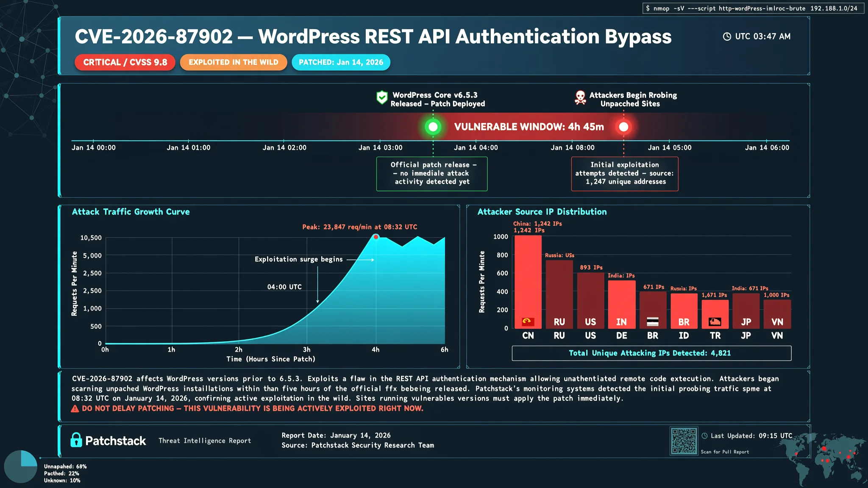Select the CRITICAL / CVSS 9.8 badge
The image size is (868, 488).
125,62
